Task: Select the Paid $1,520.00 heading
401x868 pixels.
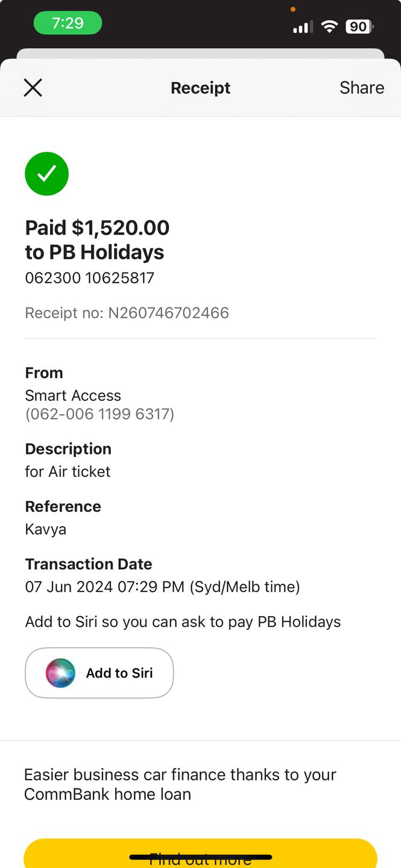Action: tap(97, 228)
